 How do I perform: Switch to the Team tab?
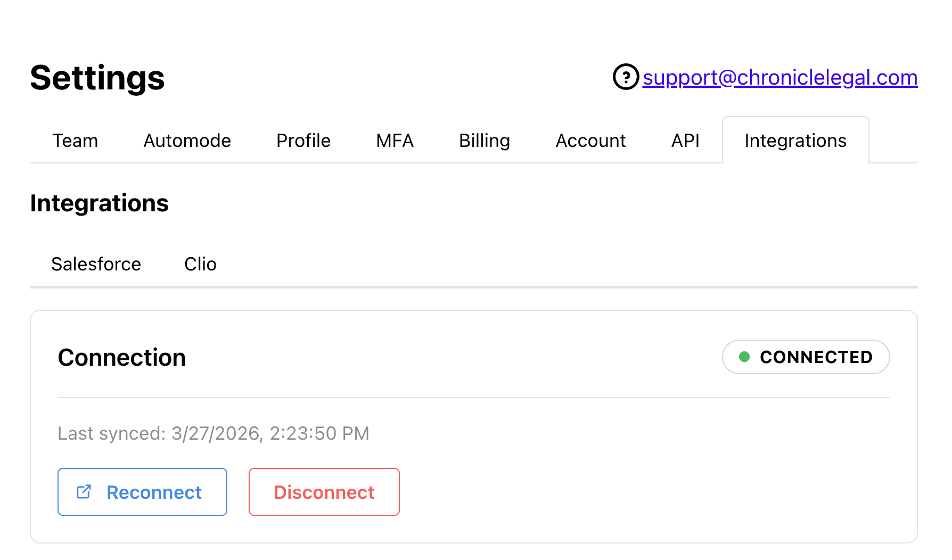pyautogui.click(x=75, y=141)
